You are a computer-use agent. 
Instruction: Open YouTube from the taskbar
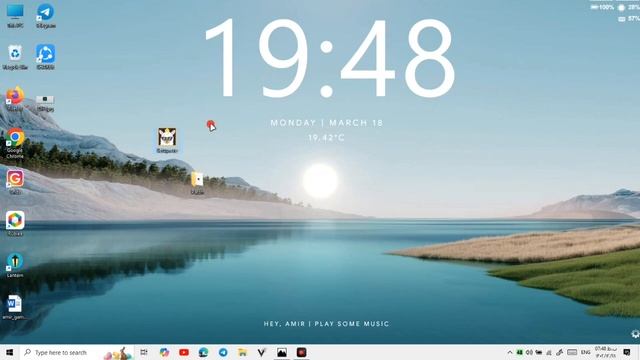[184, 352]
